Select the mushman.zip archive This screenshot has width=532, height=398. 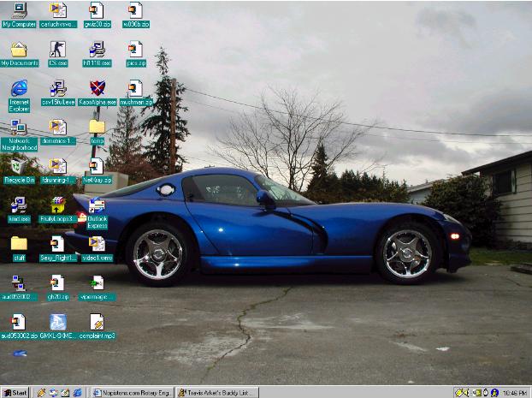click(x=135, y=88)
